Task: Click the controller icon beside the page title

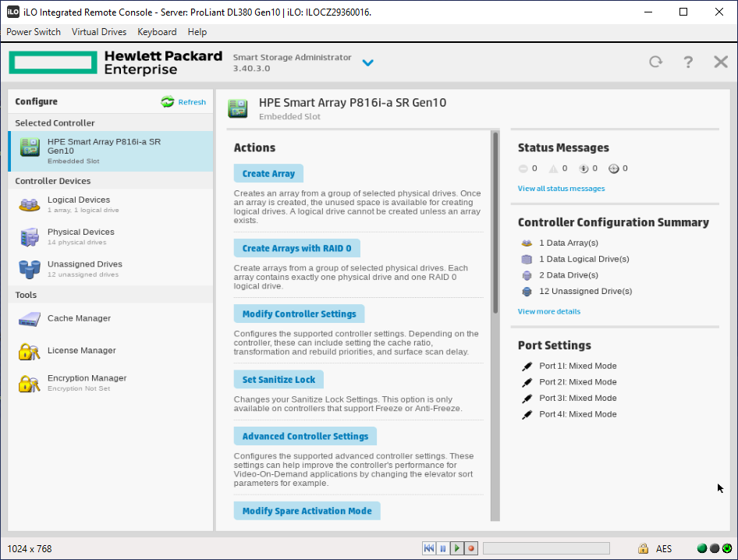Action: pos(238,108)
